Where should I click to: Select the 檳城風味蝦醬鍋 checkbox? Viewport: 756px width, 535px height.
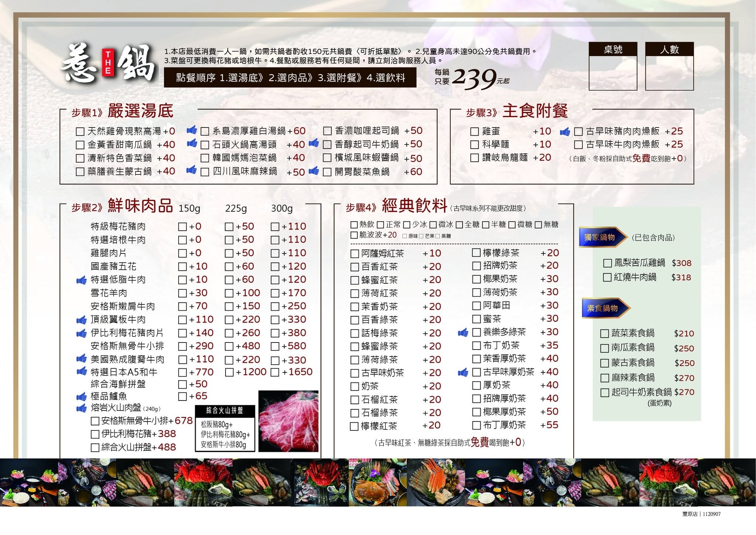[327, 158]
